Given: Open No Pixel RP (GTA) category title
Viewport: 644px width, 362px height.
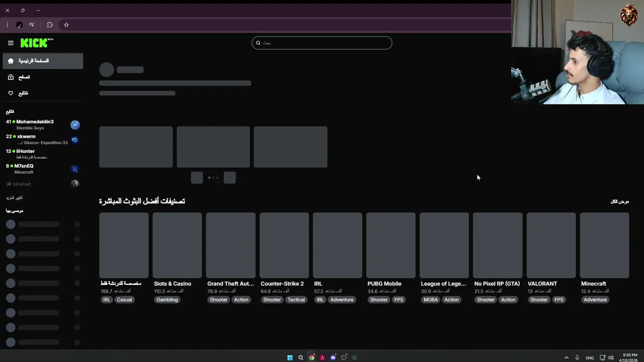Looking at the screenshot, I should coord(497,284).
